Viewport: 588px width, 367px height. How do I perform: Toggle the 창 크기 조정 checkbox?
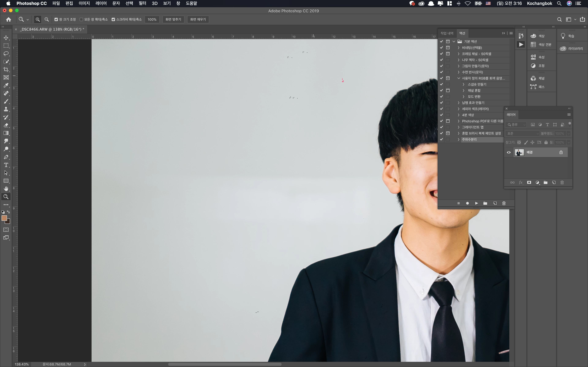pyautogui.click(x=56, y=19)
